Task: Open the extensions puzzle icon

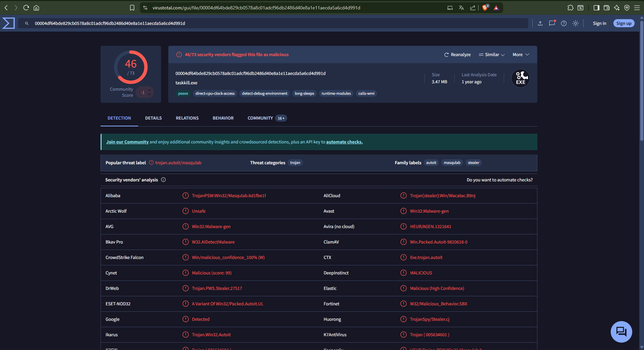Action: click(570, 7)
